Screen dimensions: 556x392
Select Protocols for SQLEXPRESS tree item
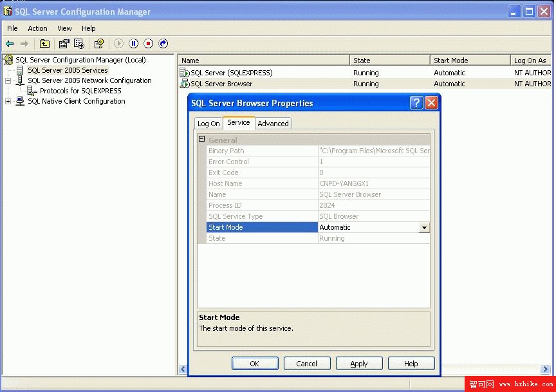tap(80, 91)
